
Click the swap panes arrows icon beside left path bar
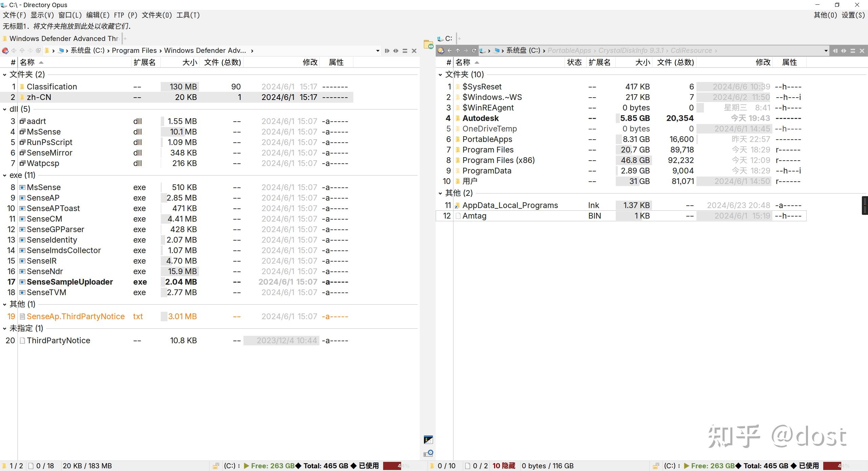[x=396, y=50]
